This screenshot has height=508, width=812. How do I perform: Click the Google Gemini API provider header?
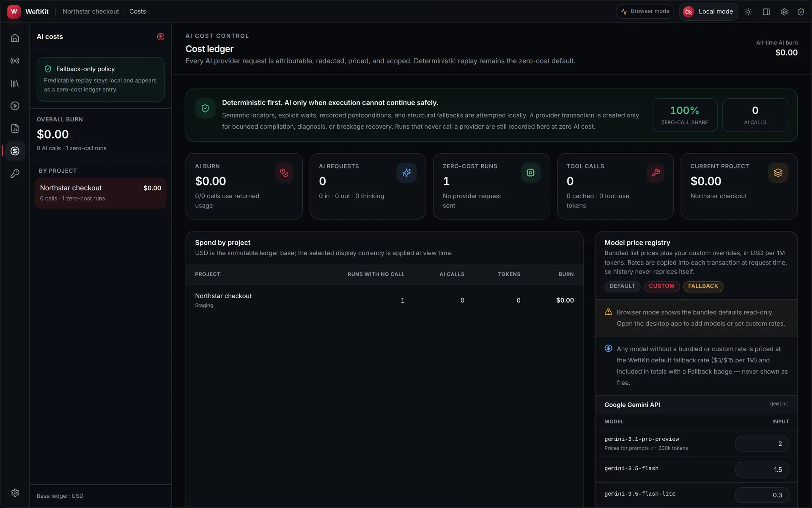[696, 405]
